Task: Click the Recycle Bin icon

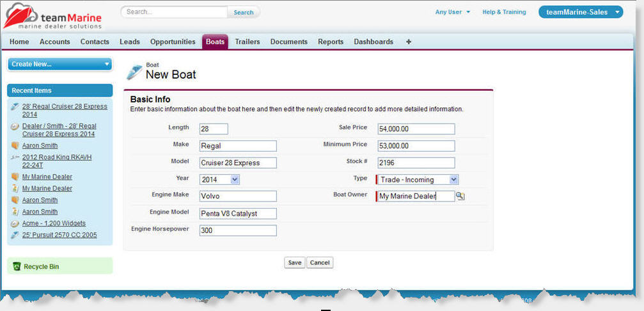Action: [x=17, y=266]
